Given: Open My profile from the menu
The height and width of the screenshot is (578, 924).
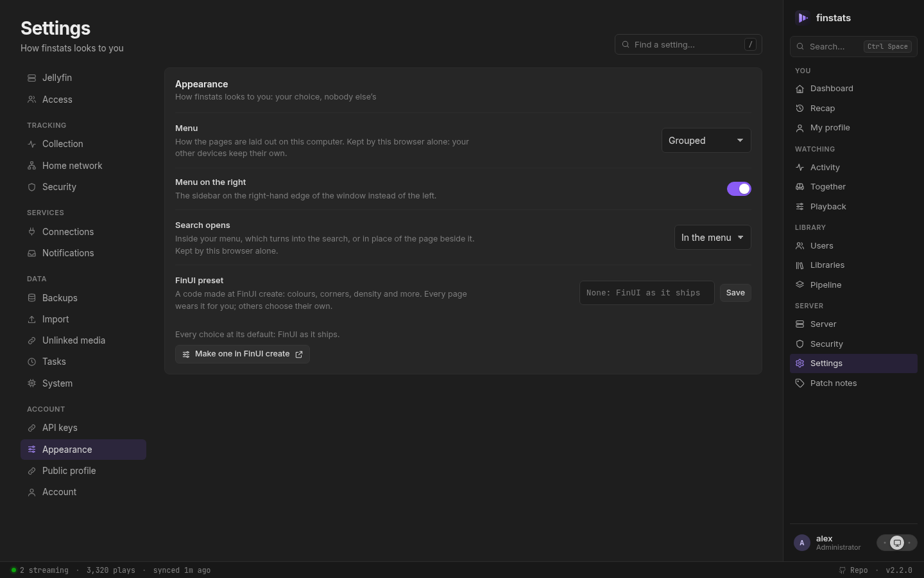Looking at the screenshot, I should pyautogui.click(x=853, y=128).
